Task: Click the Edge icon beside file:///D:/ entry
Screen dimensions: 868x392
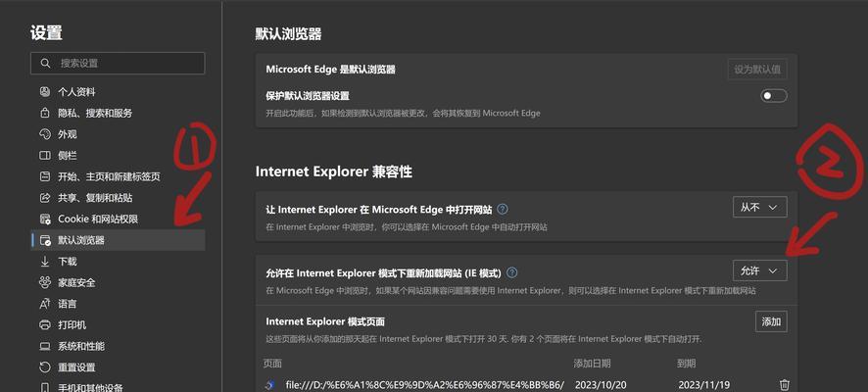Action: coord(270,384)
